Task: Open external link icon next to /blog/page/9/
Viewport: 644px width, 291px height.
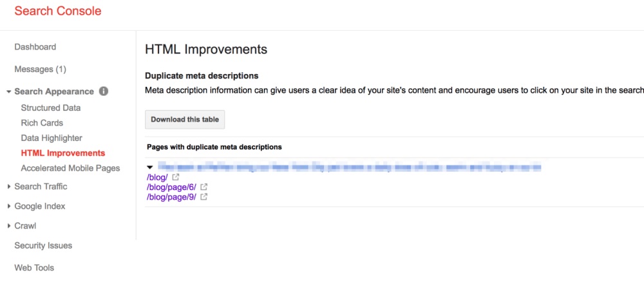Action: coord(204,197)
